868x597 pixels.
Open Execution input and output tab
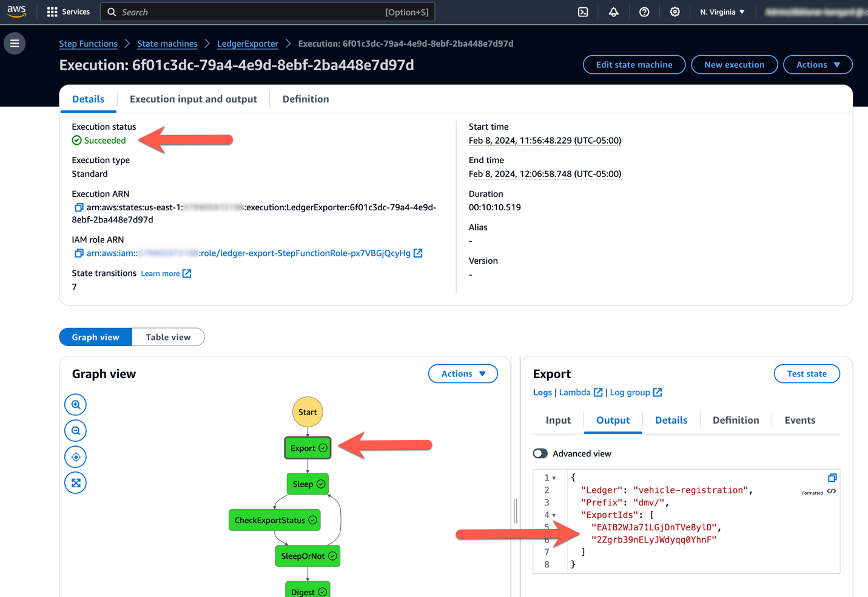pyautogui.click(x=193, y=99)
